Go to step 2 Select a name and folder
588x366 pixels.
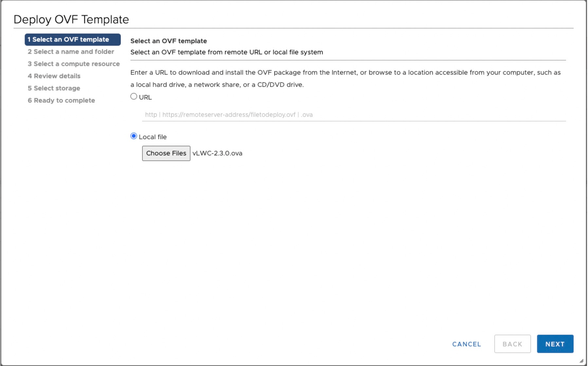71,51
